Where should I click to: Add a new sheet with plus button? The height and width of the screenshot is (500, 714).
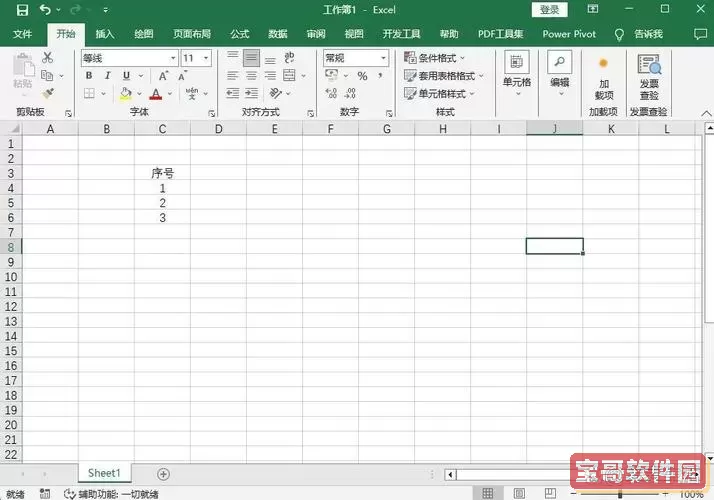click(x=163, y=474)
